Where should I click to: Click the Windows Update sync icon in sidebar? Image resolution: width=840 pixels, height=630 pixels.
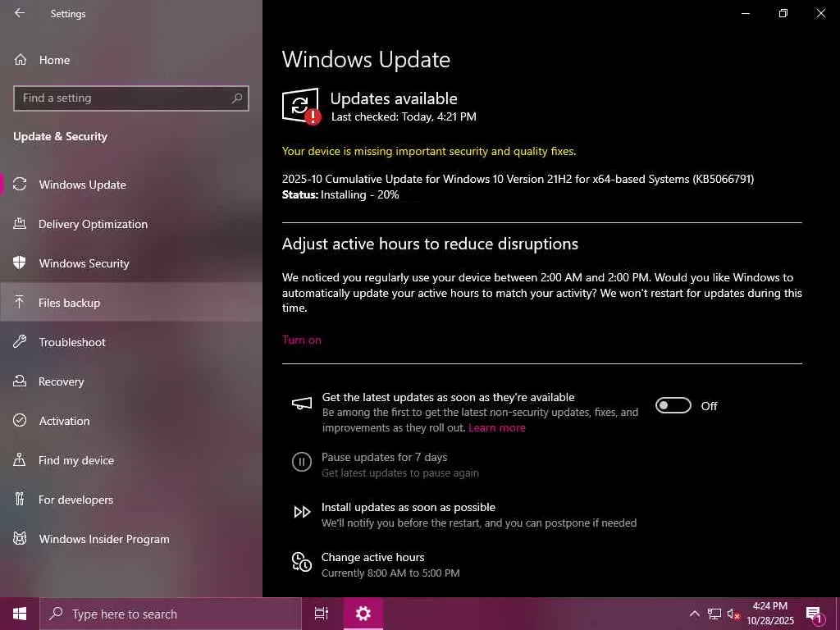pyautogui.click(x=20, y=185)
